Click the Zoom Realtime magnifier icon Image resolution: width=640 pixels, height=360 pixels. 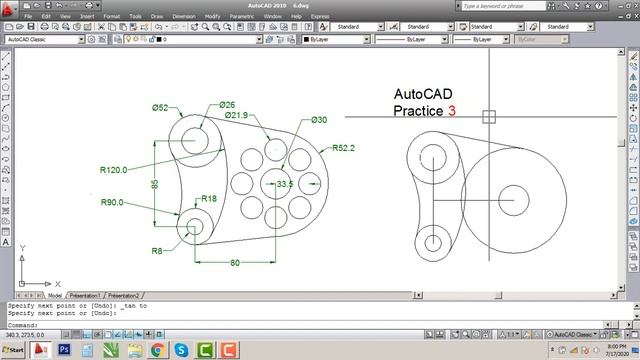click(x=205, y=27)
